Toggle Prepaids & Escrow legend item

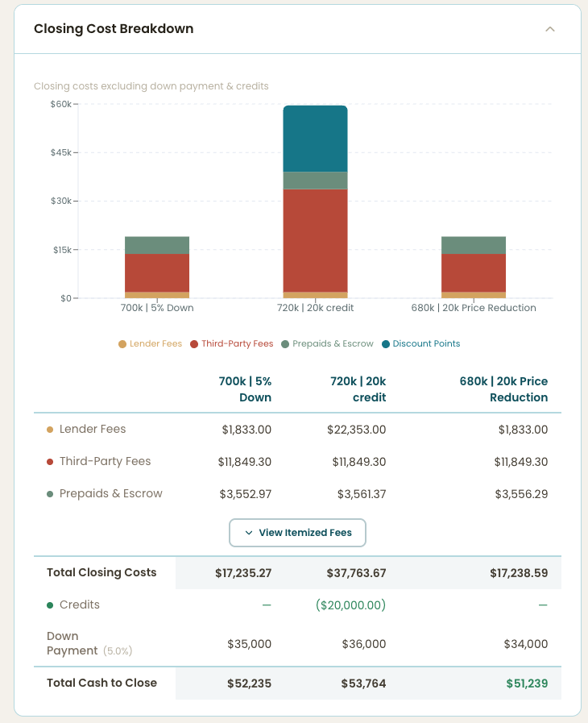pos(327,343)
